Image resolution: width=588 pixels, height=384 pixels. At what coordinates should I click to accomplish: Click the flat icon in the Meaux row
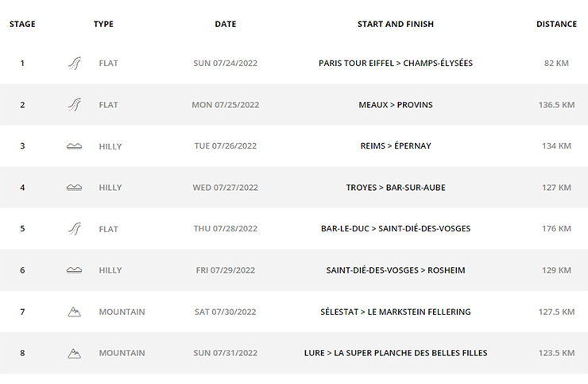(x=74, y=104)
